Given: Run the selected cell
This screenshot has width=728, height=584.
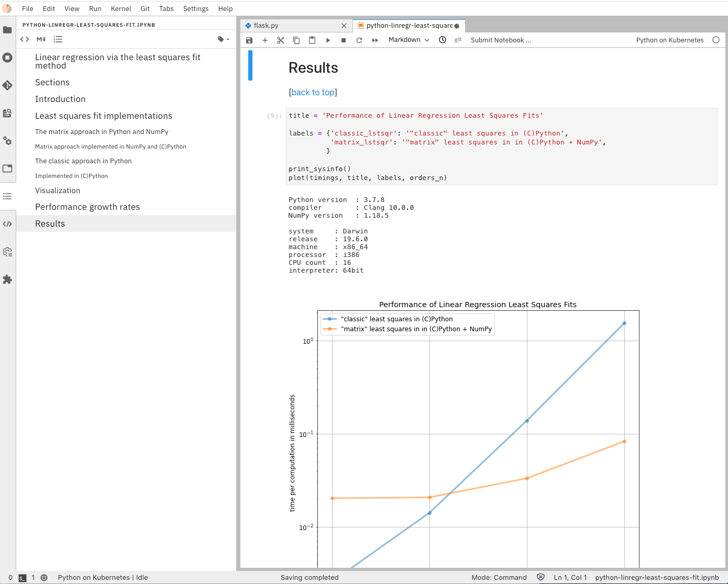Looking at the screenshot, I should 328,40.
